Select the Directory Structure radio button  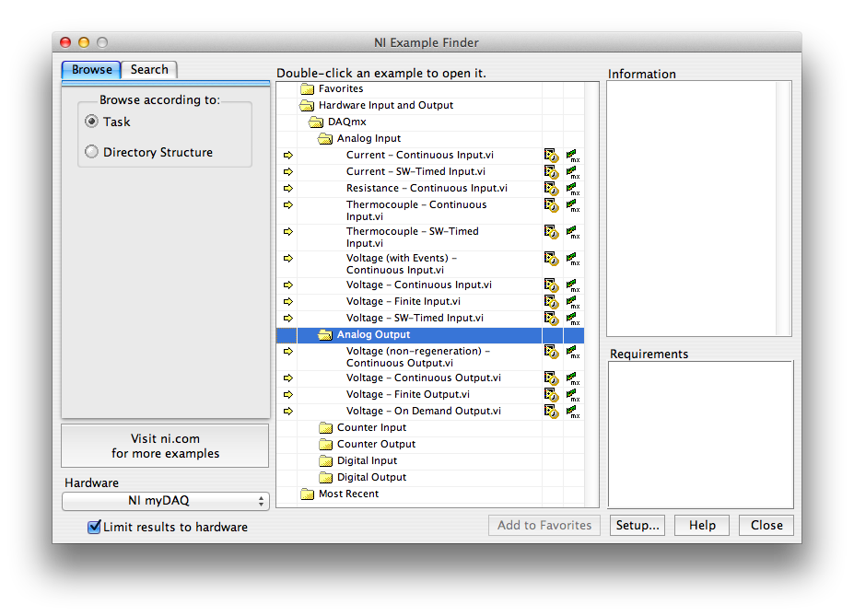point(91,152)
